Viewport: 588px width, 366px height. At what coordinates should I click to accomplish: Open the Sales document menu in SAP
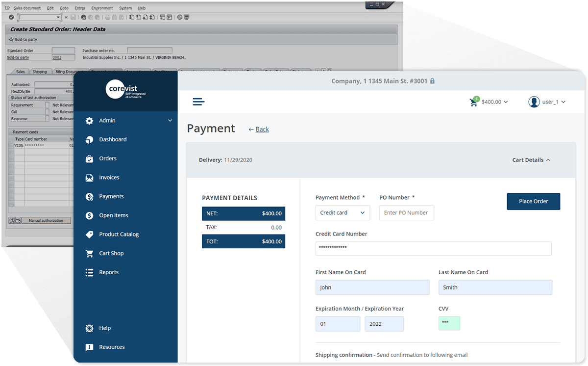tap(27, 8)
